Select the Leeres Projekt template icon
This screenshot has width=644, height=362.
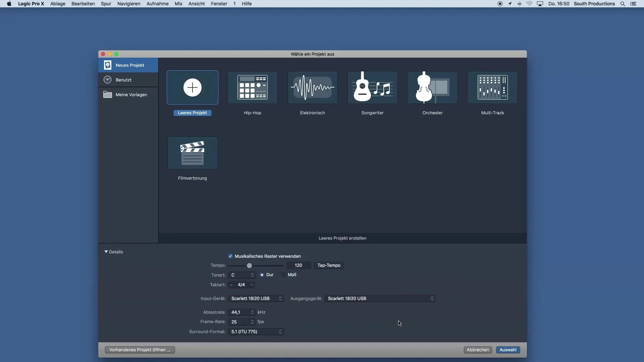tap(193, 87)
